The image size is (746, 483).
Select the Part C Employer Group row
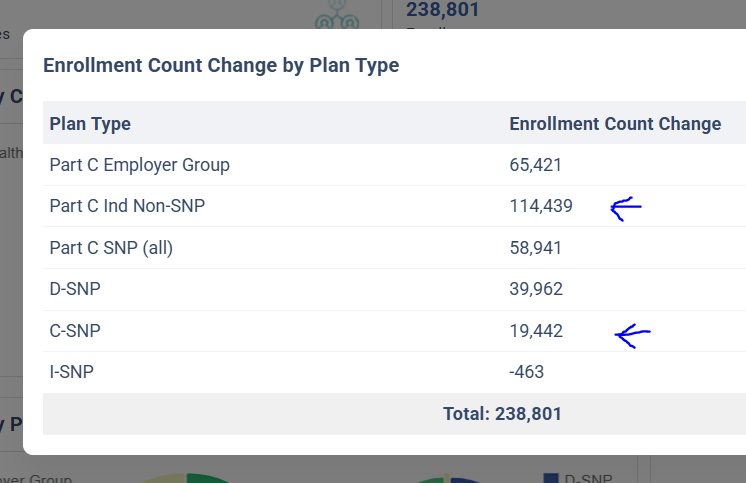(139, 165)
